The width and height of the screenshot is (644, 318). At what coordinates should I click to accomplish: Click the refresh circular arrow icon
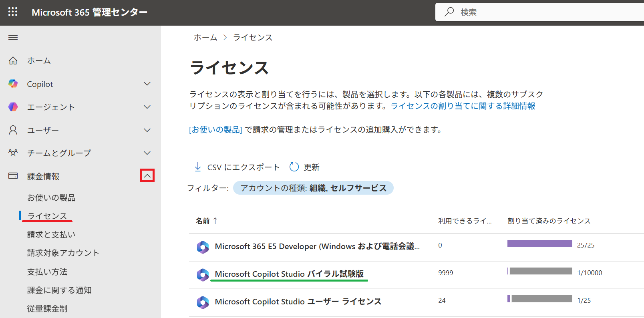tap(294, 167)
